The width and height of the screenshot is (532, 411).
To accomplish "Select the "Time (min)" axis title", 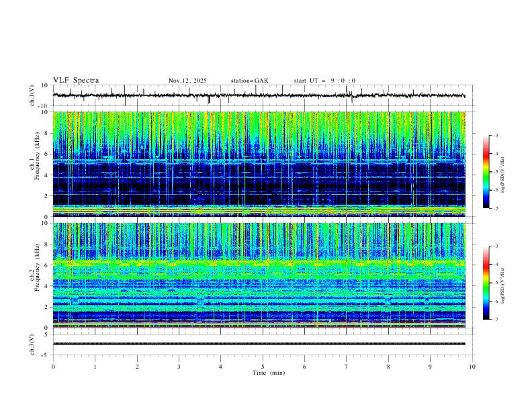I will coord(269,373).
